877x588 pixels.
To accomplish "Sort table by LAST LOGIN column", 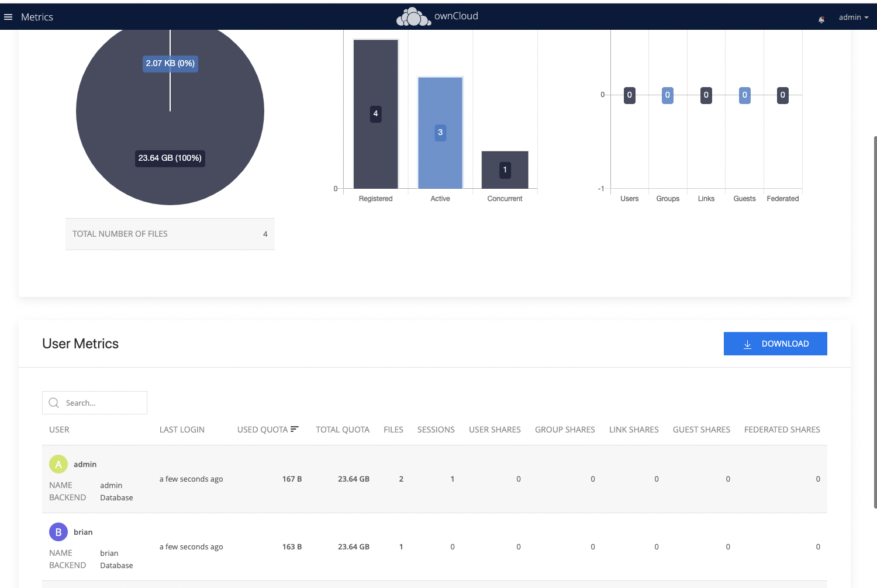I will (182, 430).
